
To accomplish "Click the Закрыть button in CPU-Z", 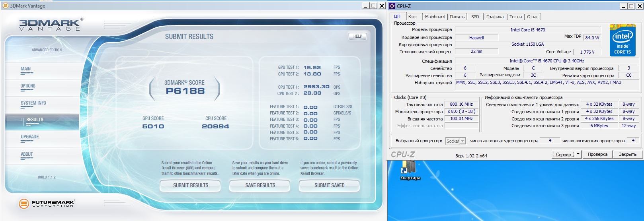I will pyautogui.click(x=628, y=154).
